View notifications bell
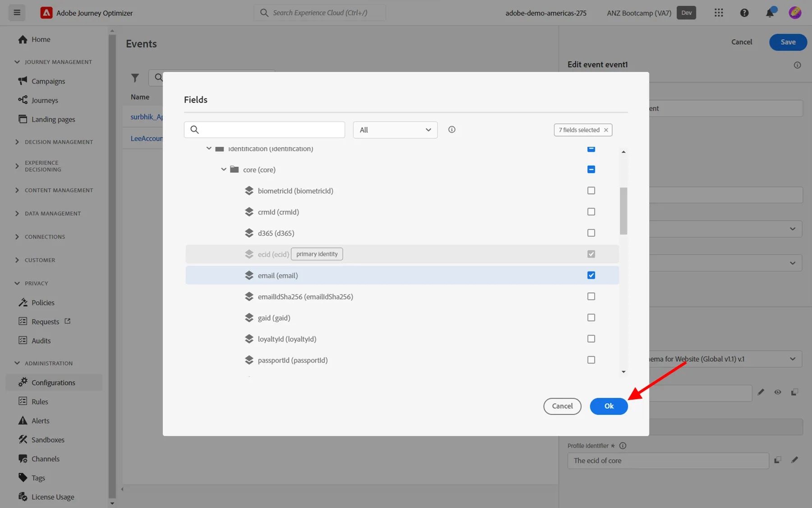812x508 pixels. pyautogui.click(x=770, y=13)
